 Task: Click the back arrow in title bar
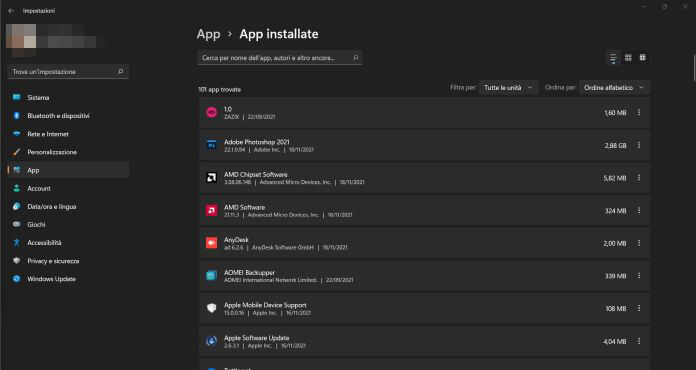(11, 11)
